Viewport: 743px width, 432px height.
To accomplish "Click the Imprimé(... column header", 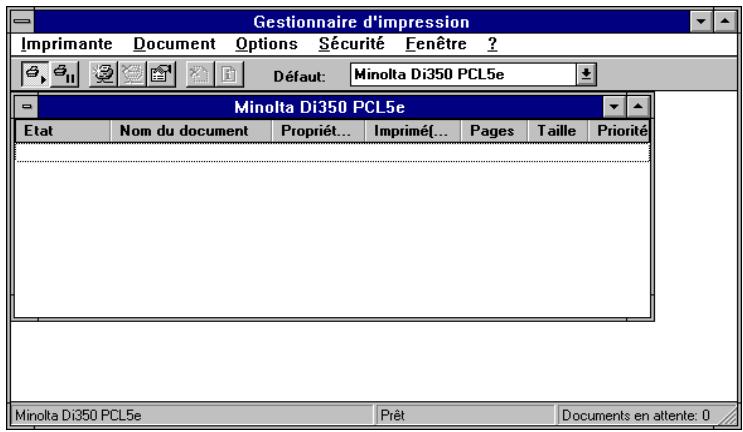I will click(x=413, y=131).
